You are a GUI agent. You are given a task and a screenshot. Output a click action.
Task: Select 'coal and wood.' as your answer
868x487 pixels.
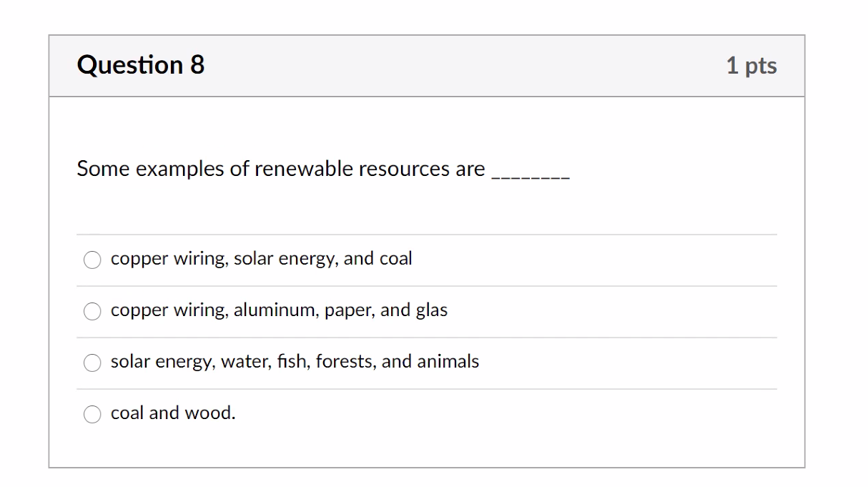pyautogui.click(x=92, y=414)
